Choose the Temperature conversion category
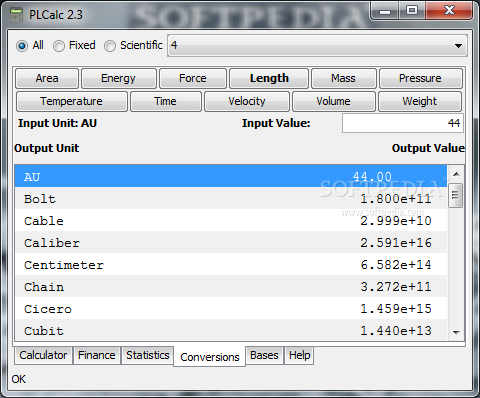The width and height of the screenshot is (480, 398). pos(72,101)
